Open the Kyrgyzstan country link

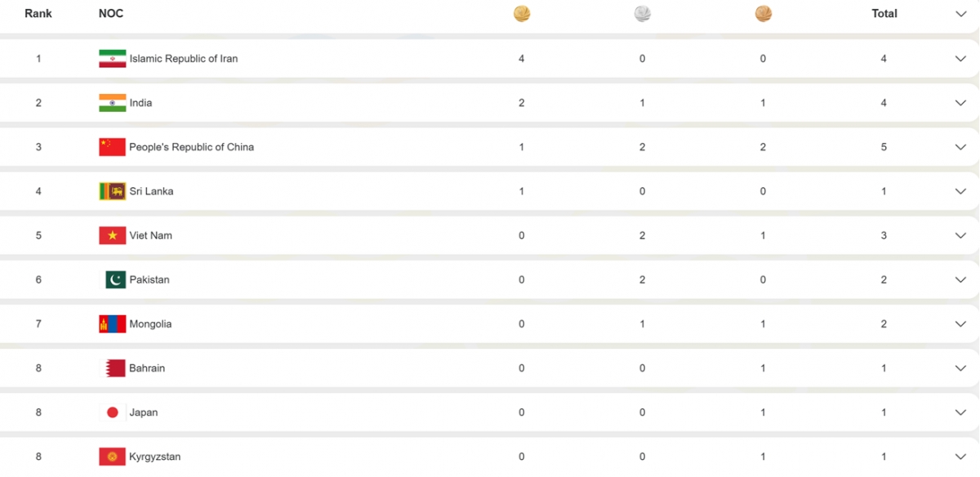154,457
